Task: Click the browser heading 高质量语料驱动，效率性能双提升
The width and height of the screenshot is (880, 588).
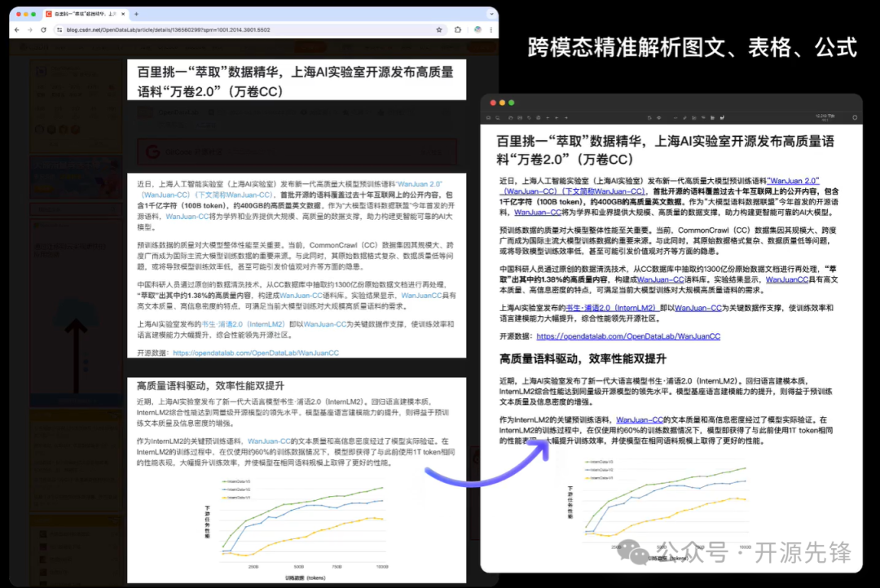Action: coord(210,386)
